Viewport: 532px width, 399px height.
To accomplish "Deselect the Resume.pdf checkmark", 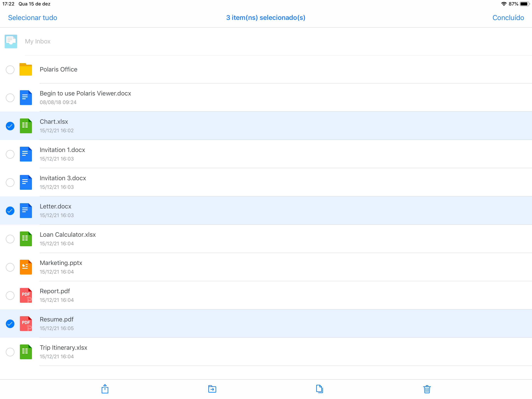I will coord(10,324).
